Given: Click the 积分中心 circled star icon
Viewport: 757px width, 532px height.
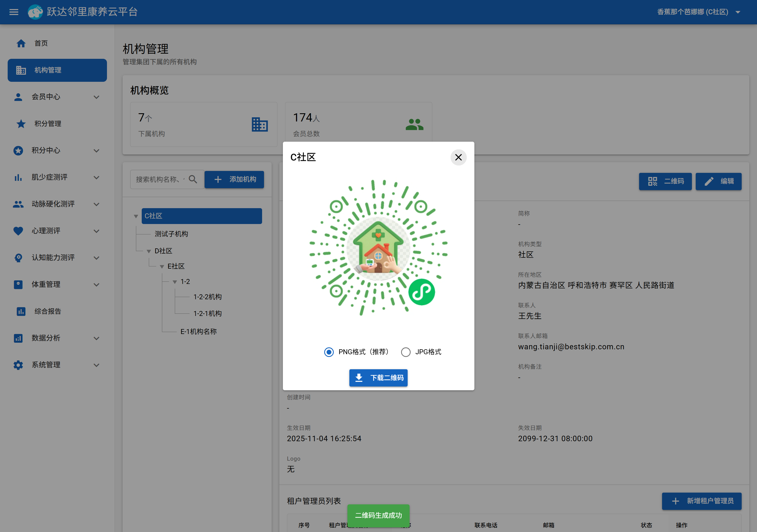Looking at the screenshot, I should 18,151.
